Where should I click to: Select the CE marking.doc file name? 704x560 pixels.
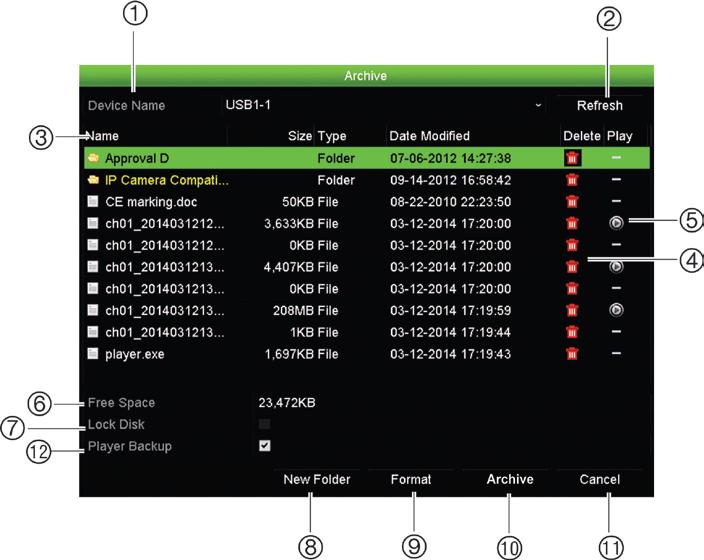151,202
